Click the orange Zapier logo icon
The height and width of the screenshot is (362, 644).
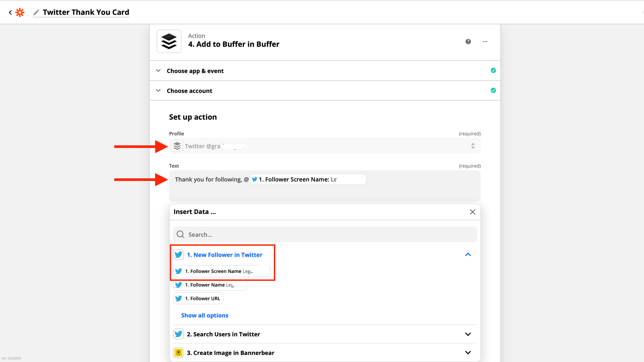coord(20,13)
